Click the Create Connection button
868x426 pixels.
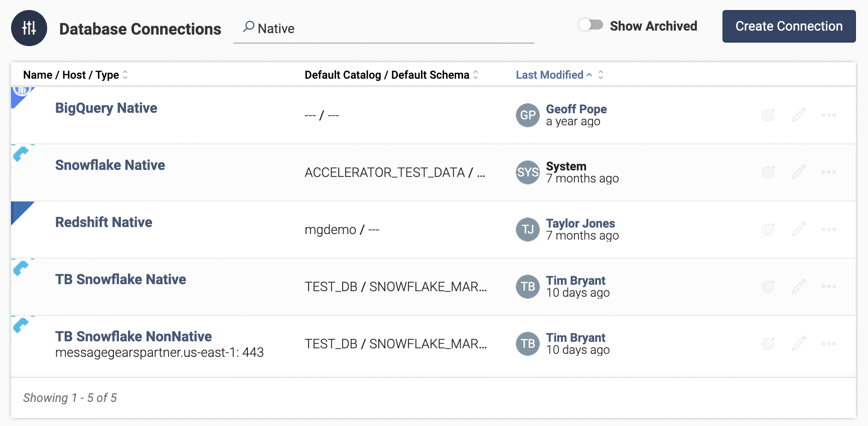click(x=789, y=26)
